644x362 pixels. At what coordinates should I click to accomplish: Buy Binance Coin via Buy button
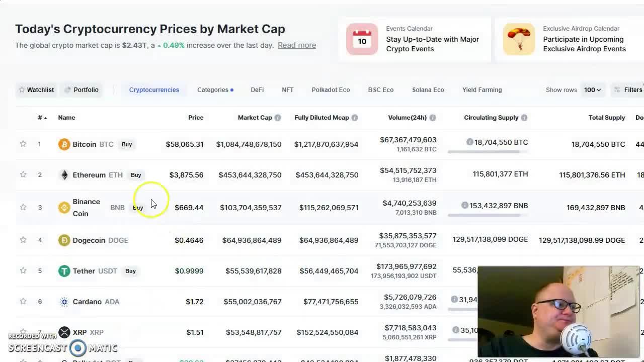tap(138, 208)
